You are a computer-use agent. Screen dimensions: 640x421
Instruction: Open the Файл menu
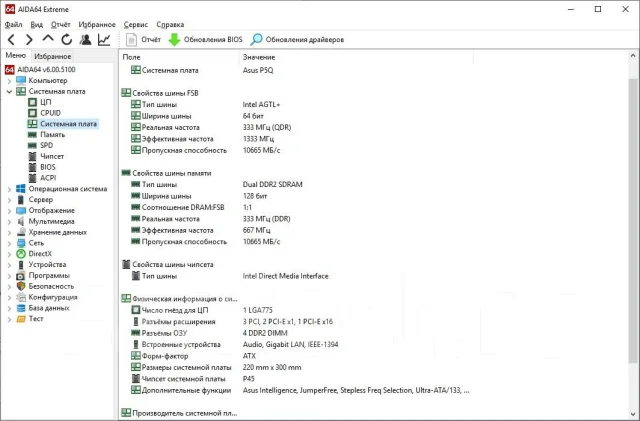[x=13, y=25]
